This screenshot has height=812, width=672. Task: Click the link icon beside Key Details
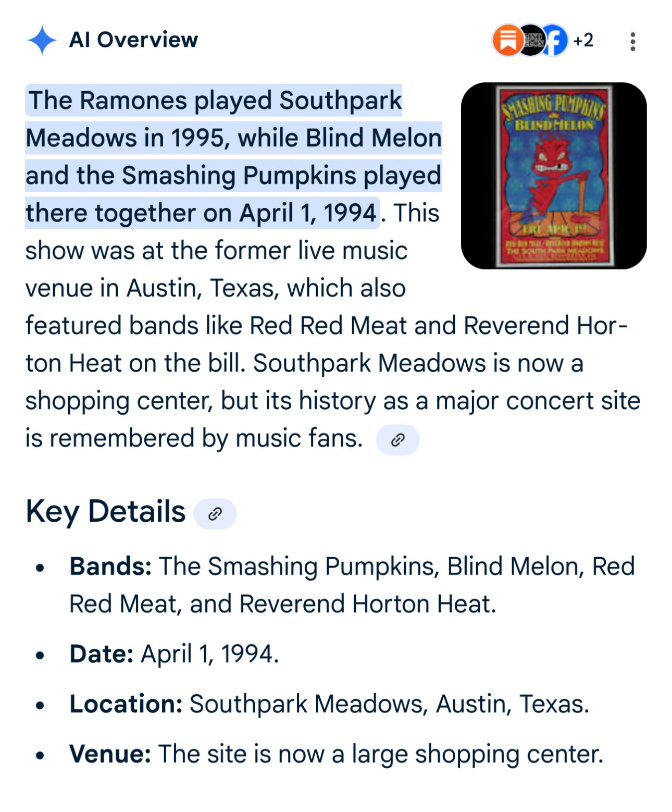coord(215,514)
